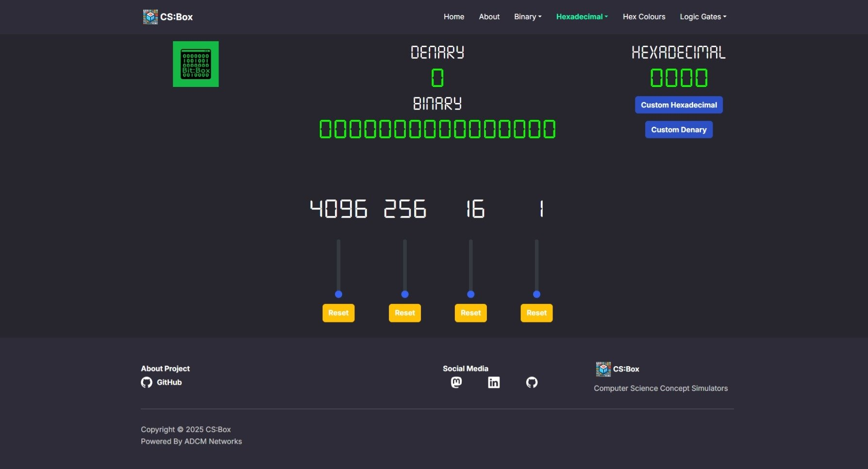Open the Bit:Box simulator icon
868x469 pixels.
coord(196,64)
